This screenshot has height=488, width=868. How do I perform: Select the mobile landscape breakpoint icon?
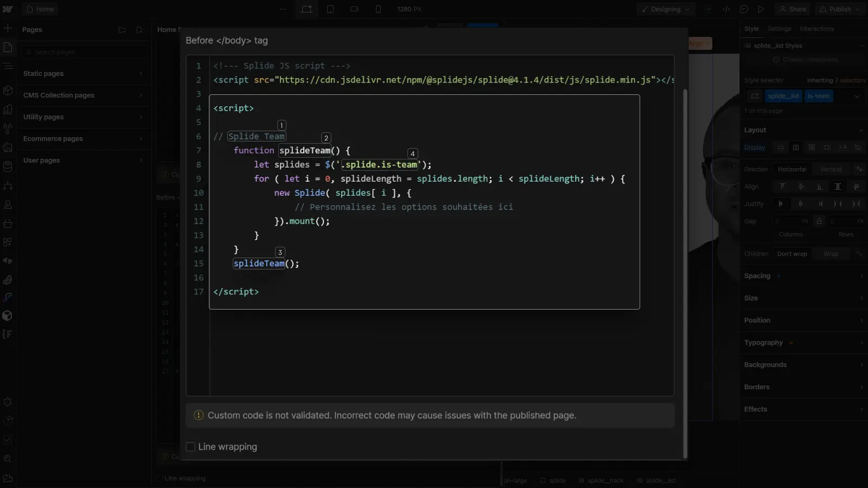click(354, 9)
